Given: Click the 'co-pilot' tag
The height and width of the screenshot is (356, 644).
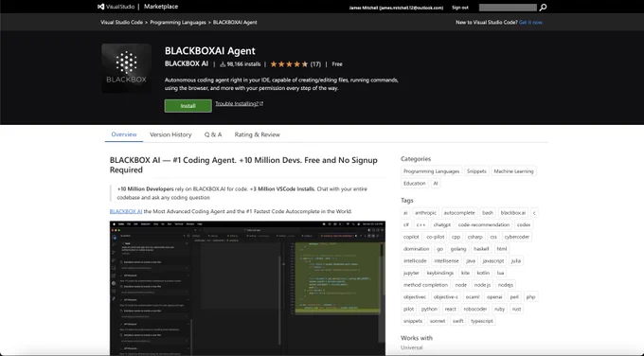Looking at the screenshot, I should [x=436, y=237].
